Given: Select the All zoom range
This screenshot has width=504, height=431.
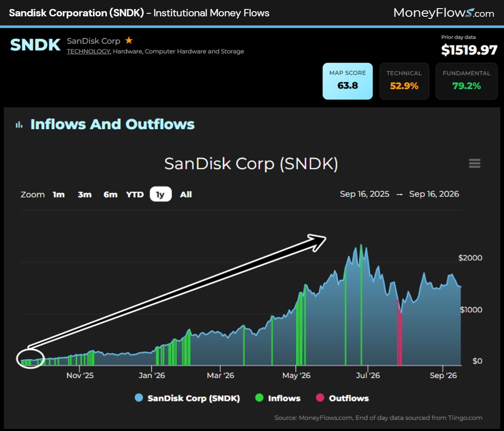Looking at the screenshot, I should tap(186, 195).
